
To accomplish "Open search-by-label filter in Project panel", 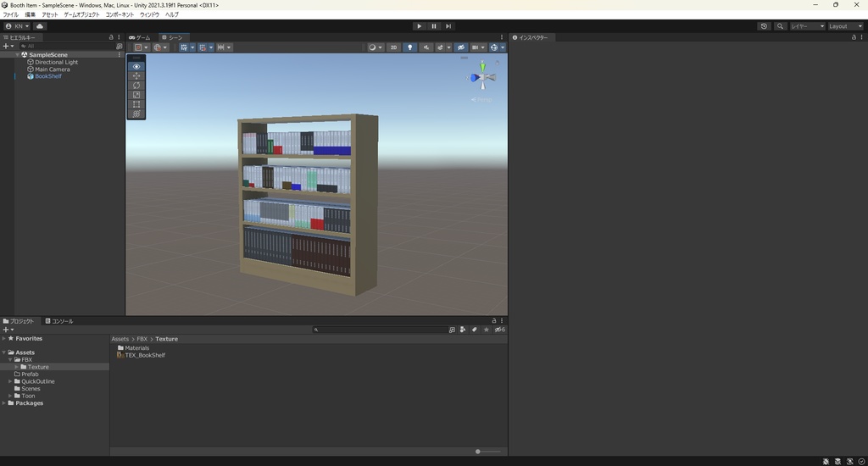I will (x=475, y=330).
